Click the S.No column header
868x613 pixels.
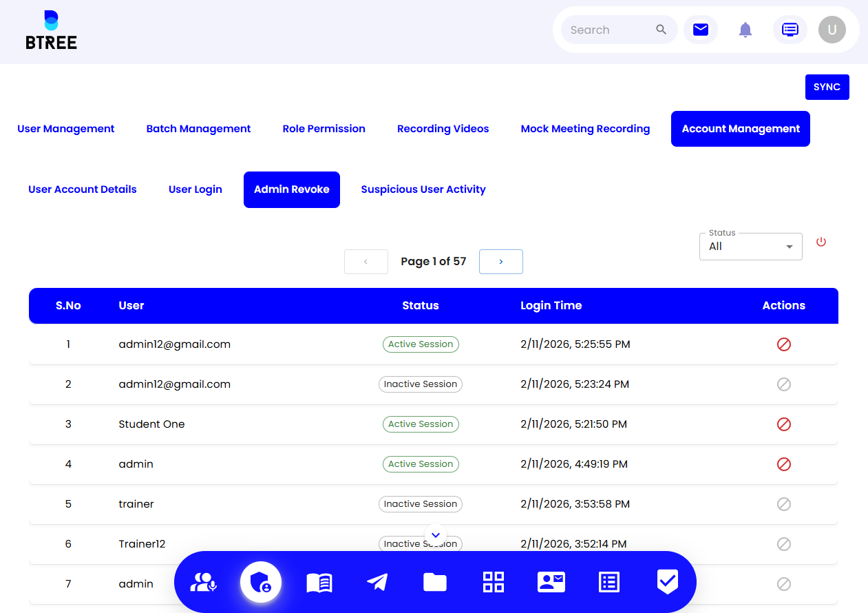68,306
